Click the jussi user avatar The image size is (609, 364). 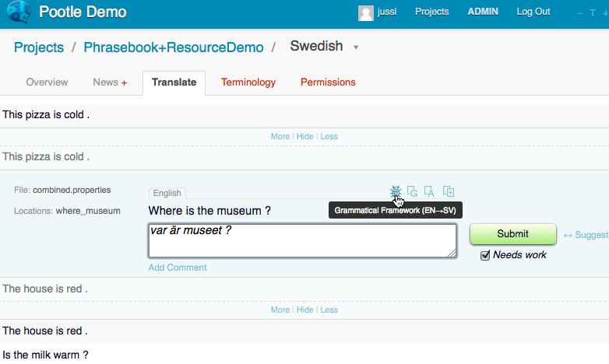(x=365, y=12)
